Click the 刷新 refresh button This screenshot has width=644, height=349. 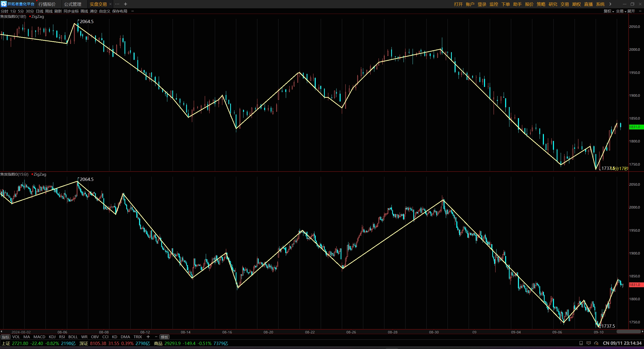58,11
